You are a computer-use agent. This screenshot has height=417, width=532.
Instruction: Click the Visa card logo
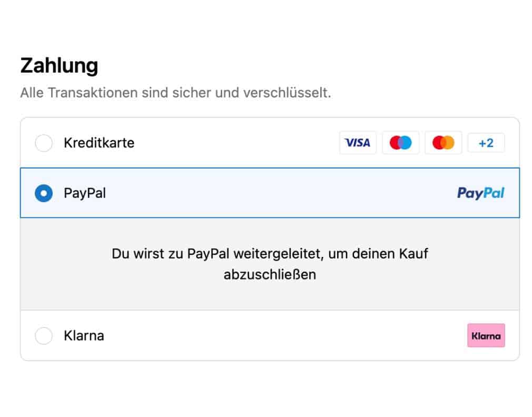(358, 143)
